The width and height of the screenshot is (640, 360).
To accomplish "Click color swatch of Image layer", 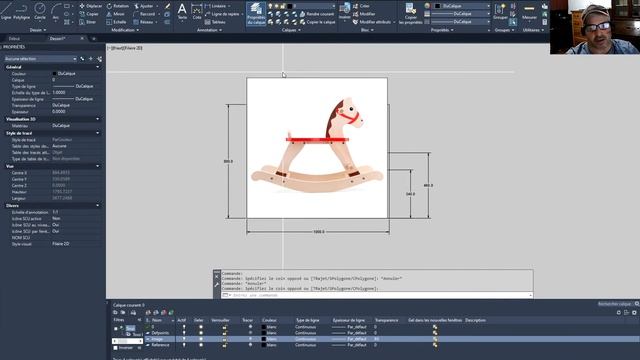I will [264, 339].
